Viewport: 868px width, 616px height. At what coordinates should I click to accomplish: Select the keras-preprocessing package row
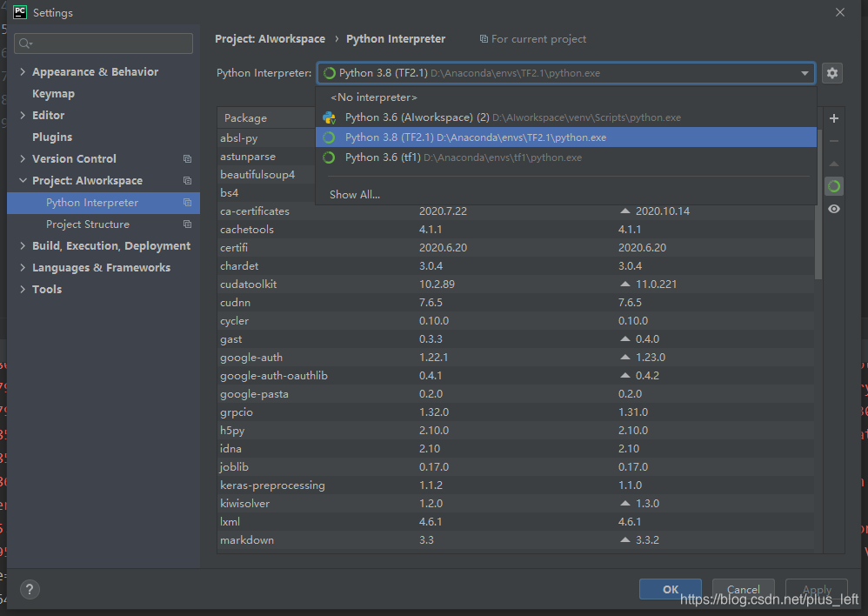pos(516,485)
